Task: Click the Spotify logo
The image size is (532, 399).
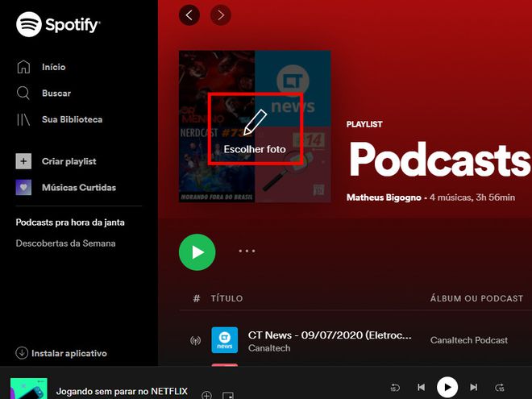Action: click(58, 24)
